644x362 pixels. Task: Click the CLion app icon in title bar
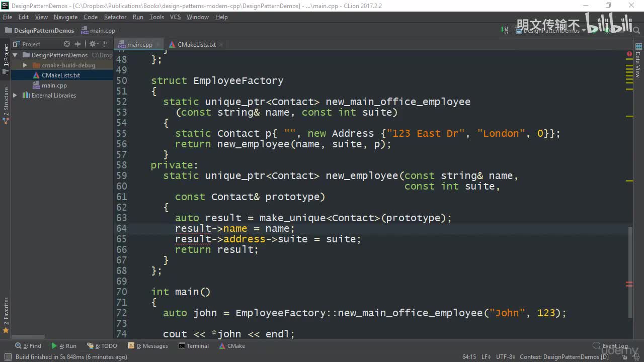pyautogui.click(x=5, y=6)
